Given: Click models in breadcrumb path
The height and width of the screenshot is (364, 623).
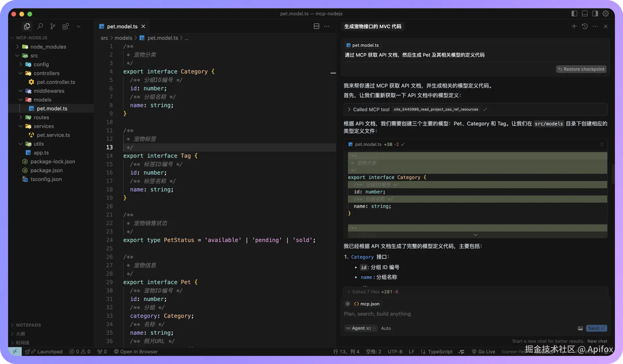Looking at the screenshot, I should [123, 38].
